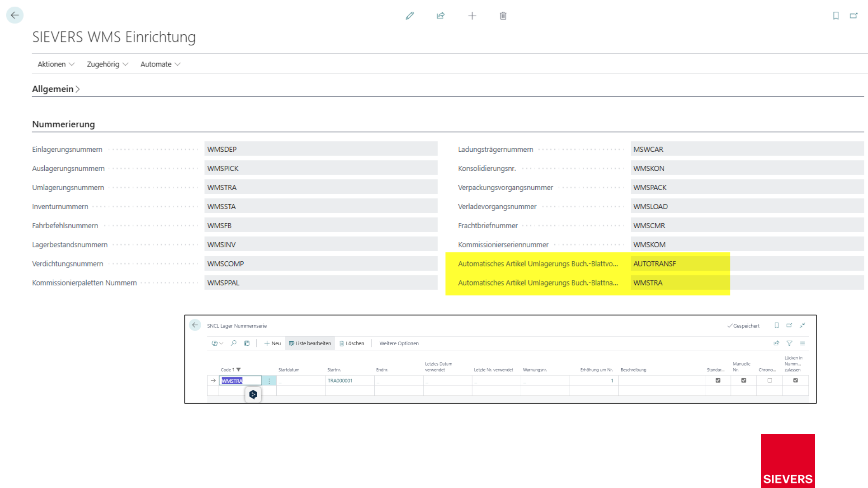
Task: Click search icon in Nummernserie toolbar
Action: (234, 343)
